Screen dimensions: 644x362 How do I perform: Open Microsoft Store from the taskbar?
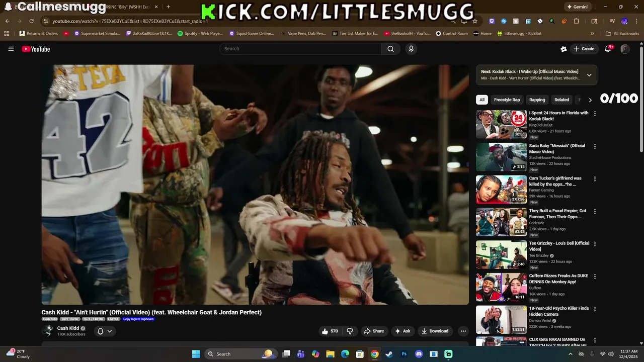coord(360,354)
